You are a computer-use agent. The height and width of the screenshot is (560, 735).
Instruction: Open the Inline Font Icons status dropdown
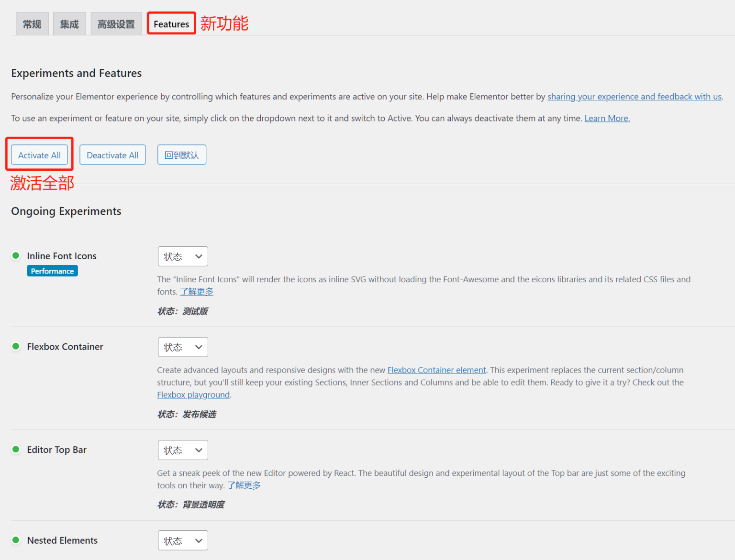coord(183,256)
